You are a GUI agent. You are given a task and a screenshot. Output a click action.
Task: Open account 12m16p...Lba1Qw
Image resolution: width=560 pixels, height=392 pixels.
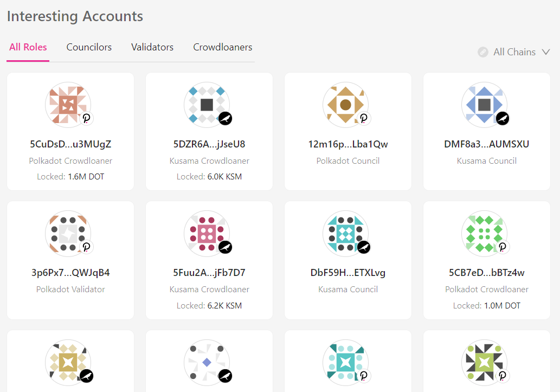click(x=348, y=144)
